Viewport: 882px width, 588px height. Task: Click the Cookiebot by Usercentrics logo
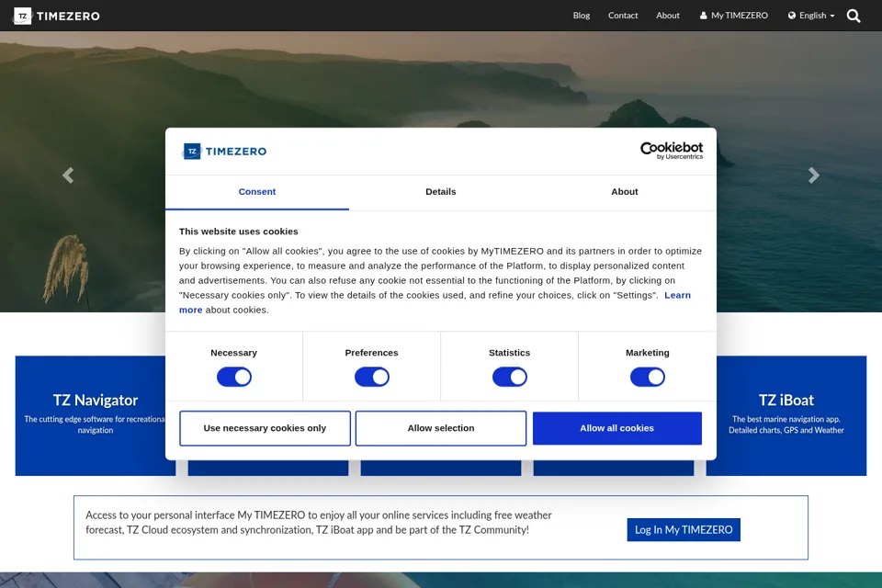pos(672,151)
